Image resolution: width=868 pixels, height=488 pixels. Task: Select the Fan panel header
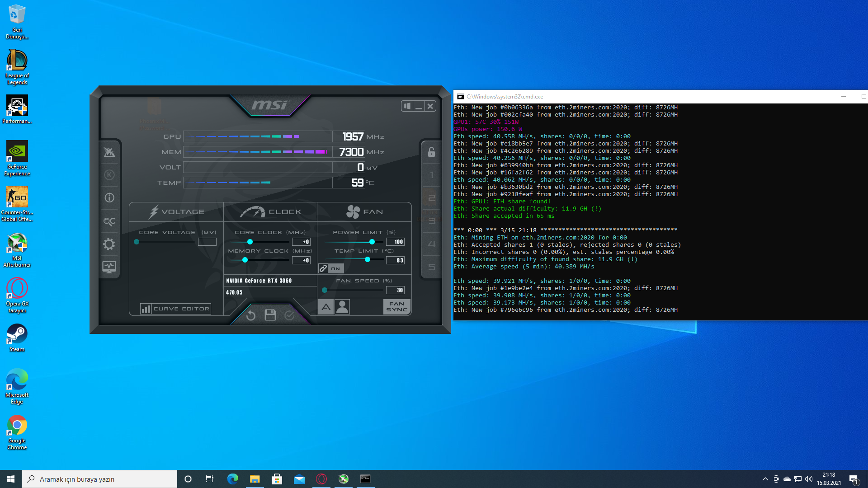point(364,211)
